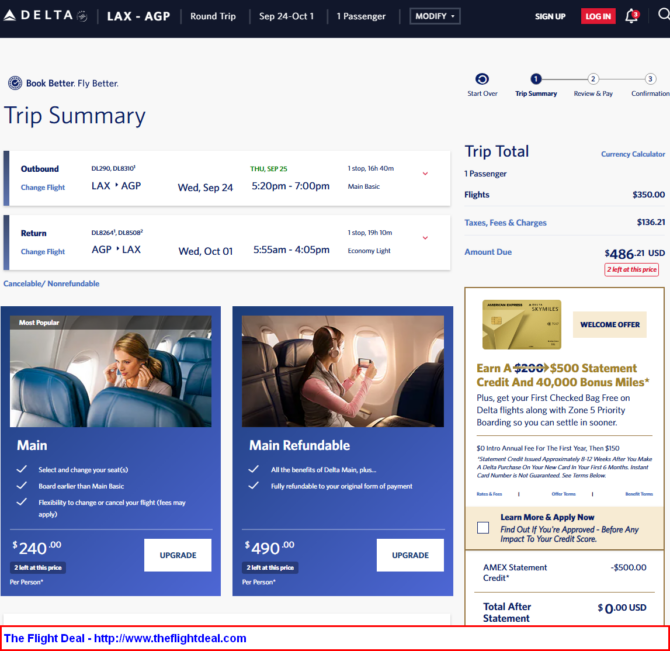Viewport: 670px width, 651px height.
Task: Click the Delta logo in header
Action: point(45,16)
